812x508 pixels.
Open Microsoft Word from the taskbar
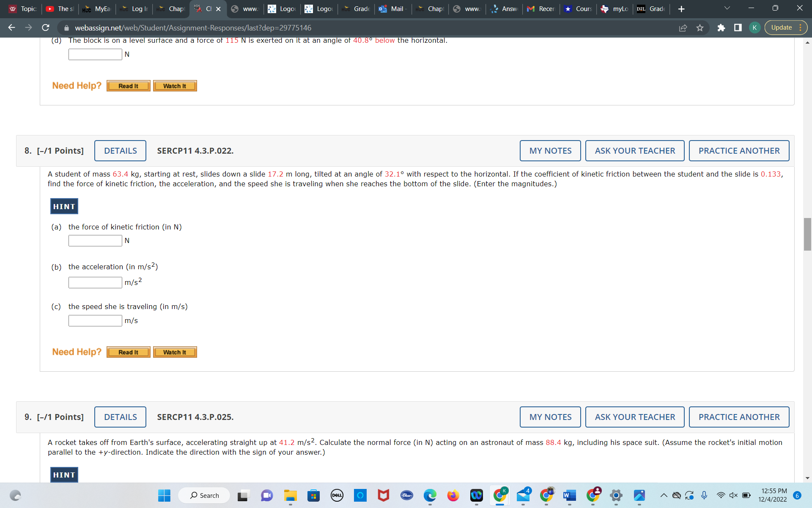click(569, 495)
